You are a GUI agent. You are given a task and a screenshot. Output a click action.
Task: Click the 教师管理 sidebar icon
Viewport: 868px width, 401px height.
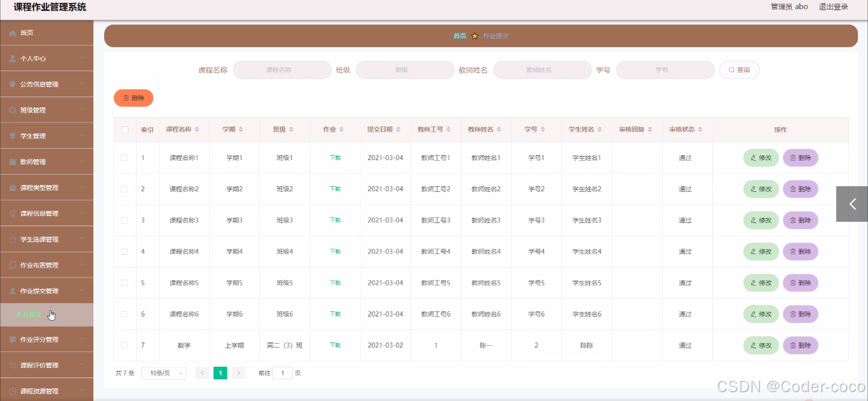coord(13,162)
